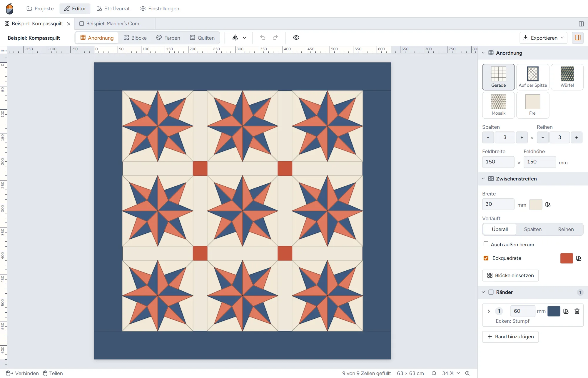Image resolution: width=588 pixels, height=378 pixels.
Task: Switch to Beispiel: Mariner's Com… tab
Action: point(115,24)
